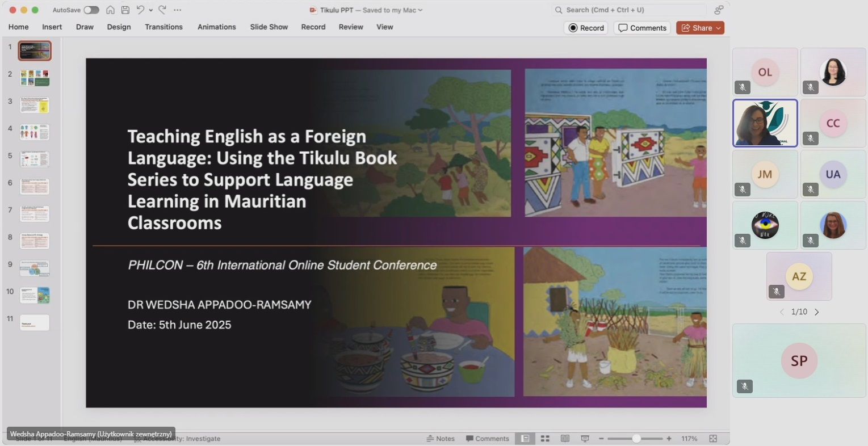The image size is (868, 446).
Task: Open the more options ellipsis in title bar
Action: (x=178, y=10)
